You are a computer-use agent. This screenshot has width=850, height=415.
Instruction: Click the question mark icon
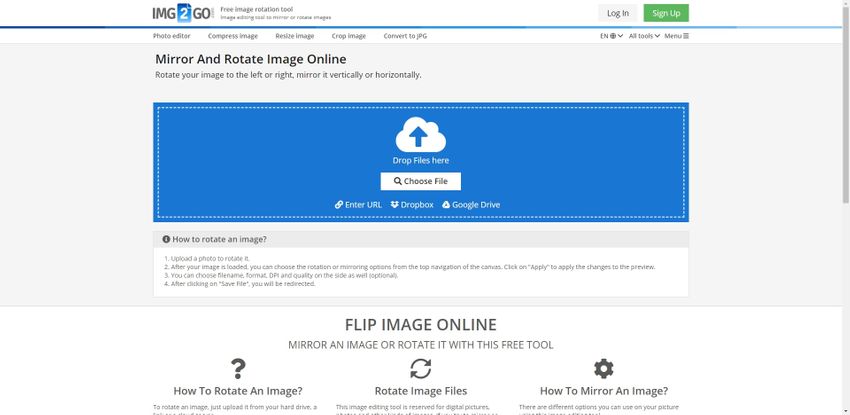[237, 368]
